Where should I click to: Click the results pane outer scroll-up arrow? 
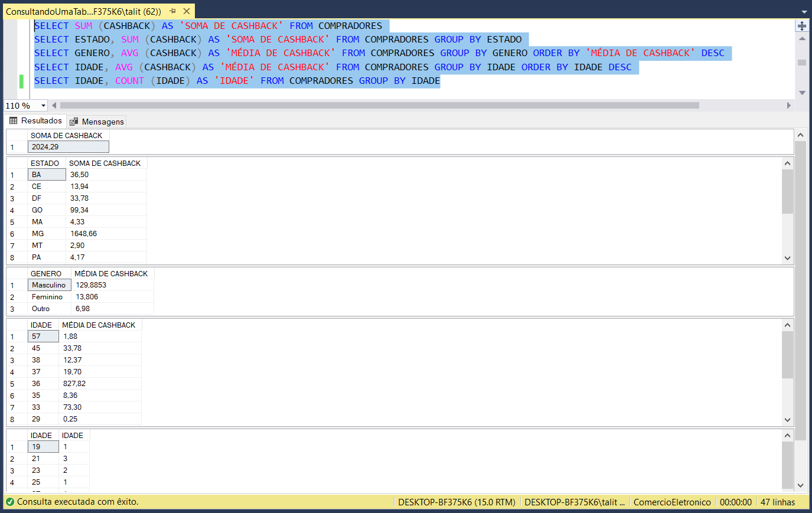(801, 135)
